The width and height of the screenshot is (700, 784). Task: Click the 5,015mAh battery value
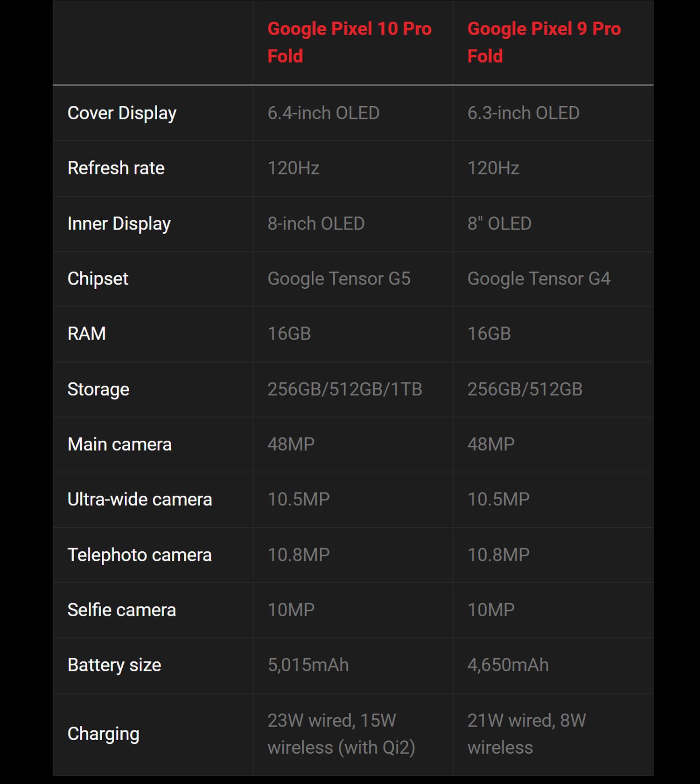coord(308,665)
